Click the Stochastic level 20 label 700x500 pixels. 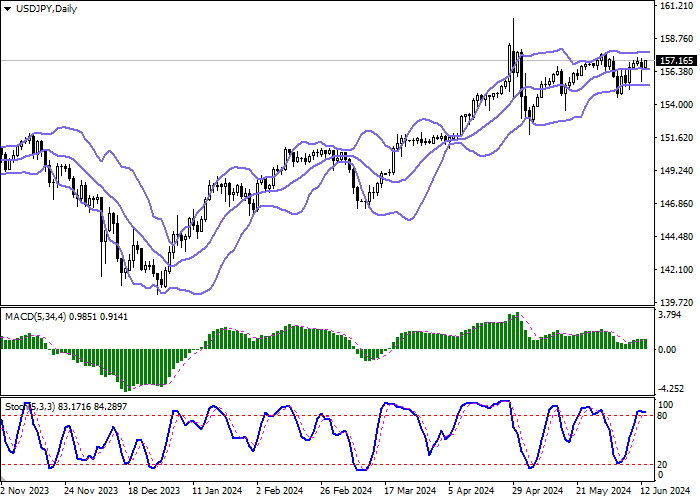pos(663,465)
